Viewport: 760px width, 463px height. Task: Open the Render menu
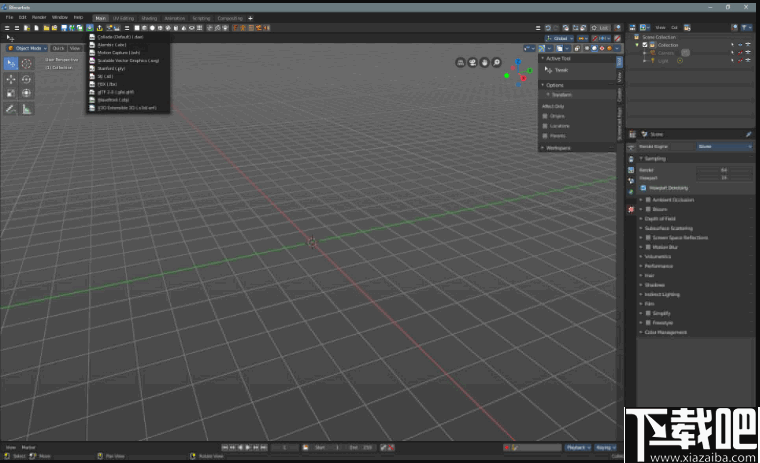39,17
